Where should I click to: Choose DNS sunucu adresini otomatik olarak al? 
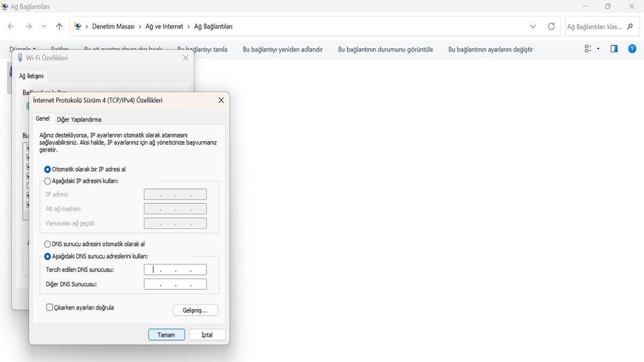48,244
